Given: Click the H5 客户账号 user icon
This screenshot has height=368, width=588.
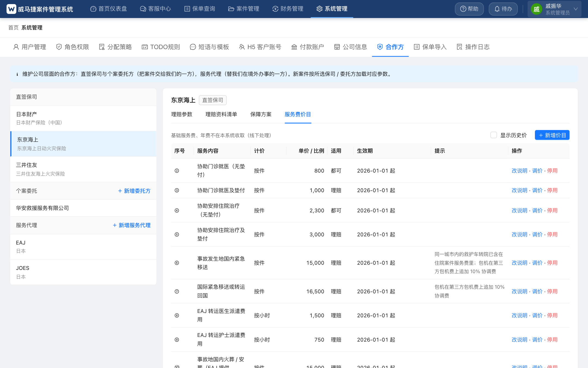Looking at the screenshot, I should click(242, 47).
